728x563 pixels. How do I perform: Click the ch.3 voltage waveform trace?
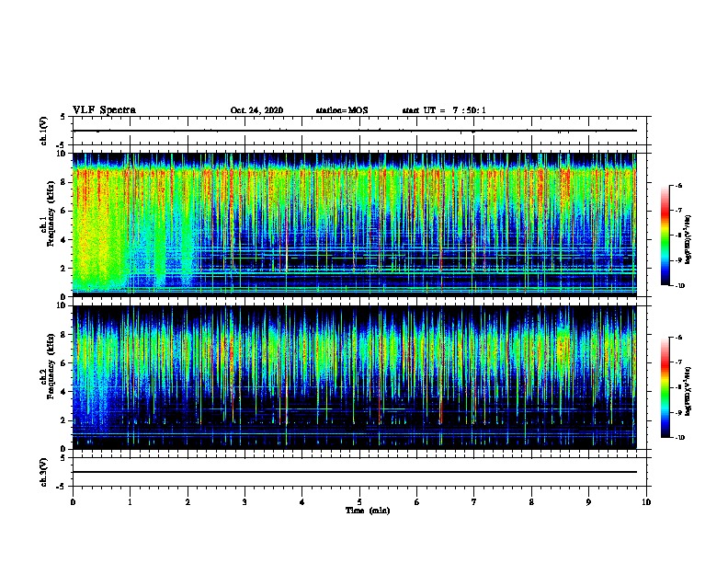[355, 472]
